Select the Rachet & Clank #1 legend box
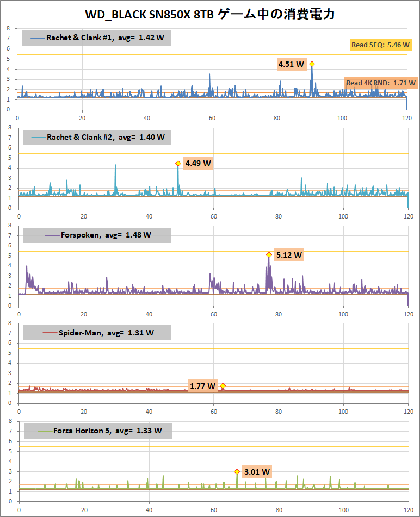420x517 pixels. coord(96,38)
